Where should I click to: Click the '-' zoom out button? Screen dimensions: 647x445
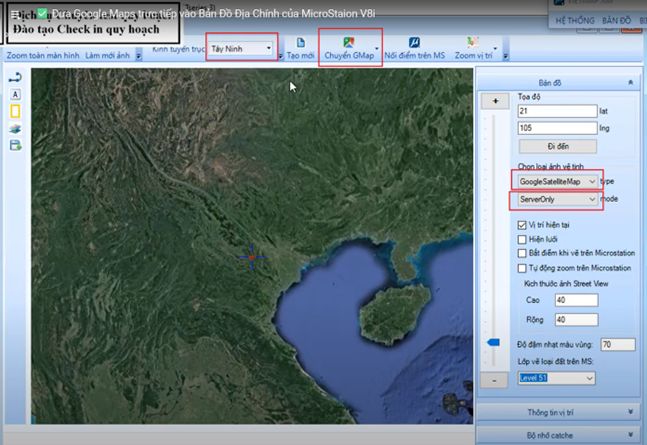tap(494, 380)
